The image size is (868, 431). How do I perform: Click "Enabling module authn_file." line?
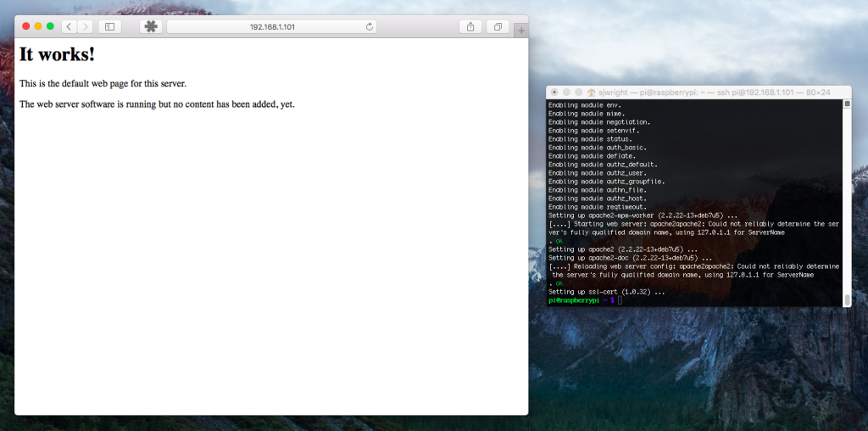click(598, 190)
